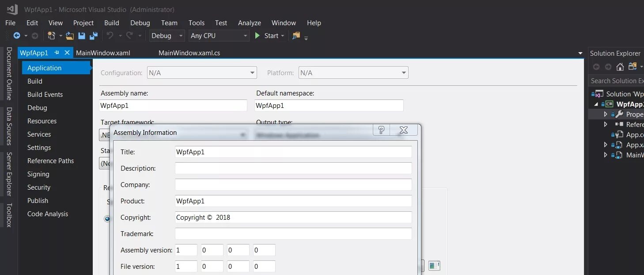Image resolution: width=644 pixels, height=275 pixels.
Task: Open the New Project dropdown arrow
Action: [x=60, y=36]
